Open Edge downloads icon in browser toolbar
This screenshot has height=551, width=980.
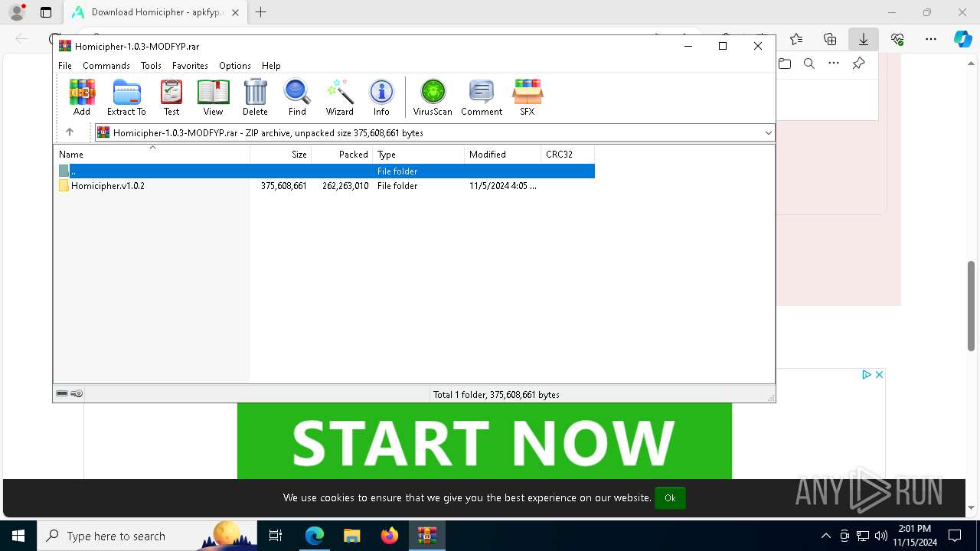(863, 39)
